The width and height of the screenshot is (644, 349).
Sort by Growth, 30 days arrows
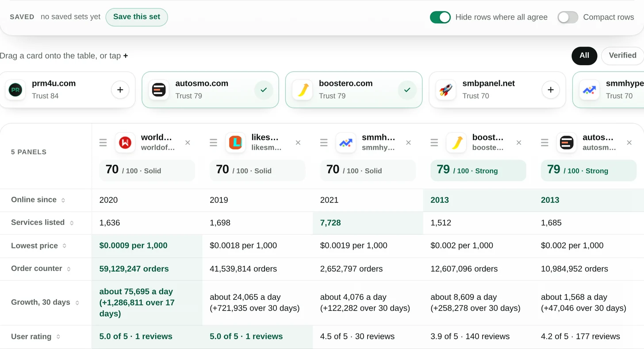(77, 303)
